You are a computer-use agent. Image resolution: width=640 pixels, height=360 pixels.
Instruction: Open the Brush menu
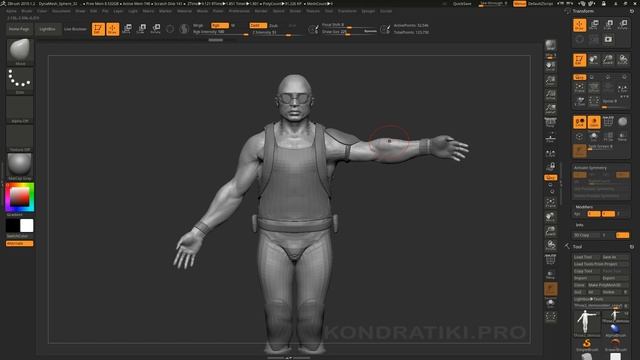coord(27,11)
